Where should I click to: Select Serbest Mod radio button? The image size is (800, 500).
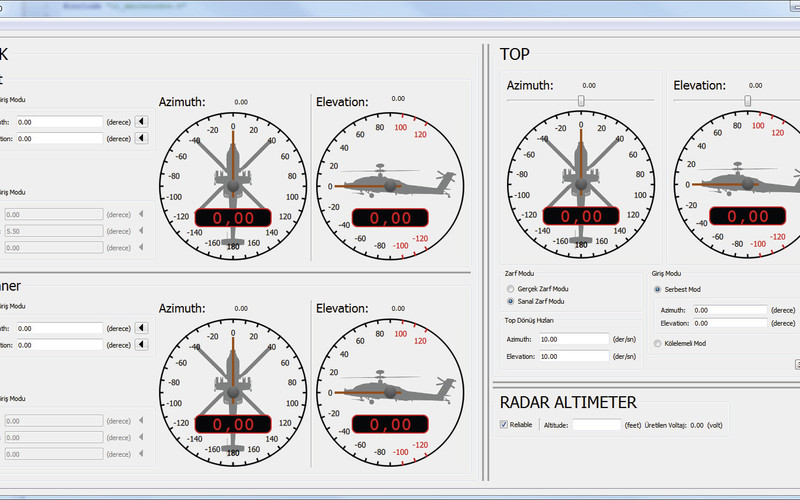click(x=658, y=289)
